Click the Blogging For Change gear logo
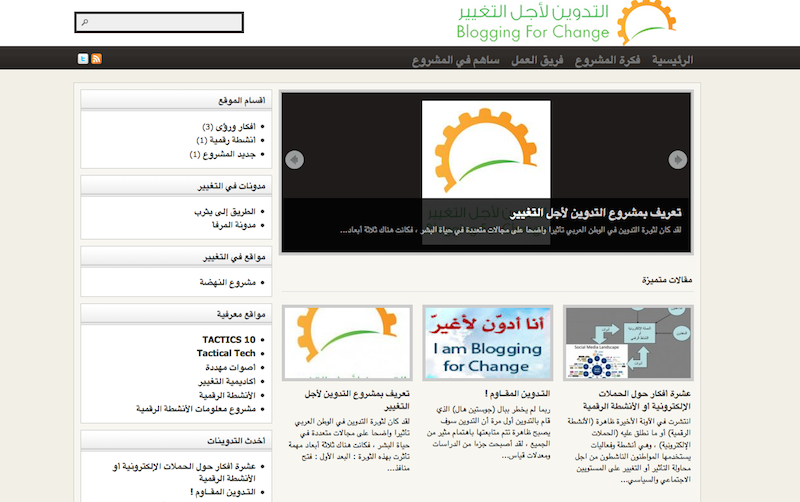Screen dimensions: 800x502 click(x=646, y=22)
